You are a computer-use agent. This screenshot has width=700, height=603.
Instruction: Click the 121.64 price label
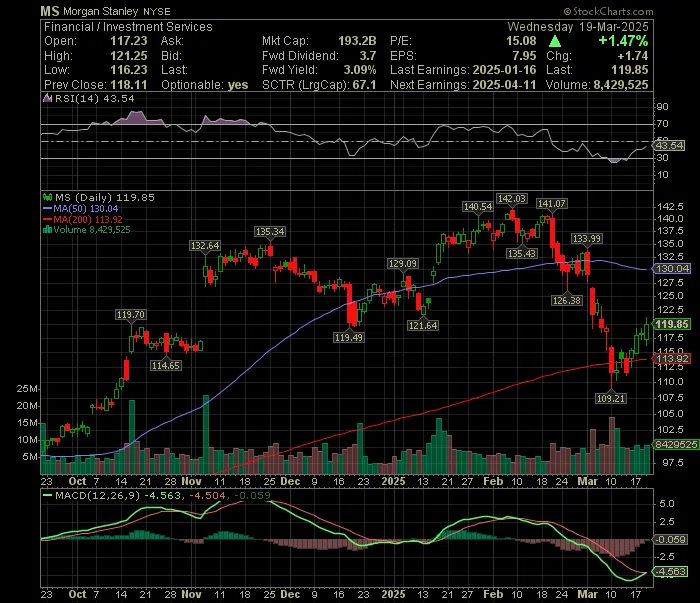(x=423, y=325)
